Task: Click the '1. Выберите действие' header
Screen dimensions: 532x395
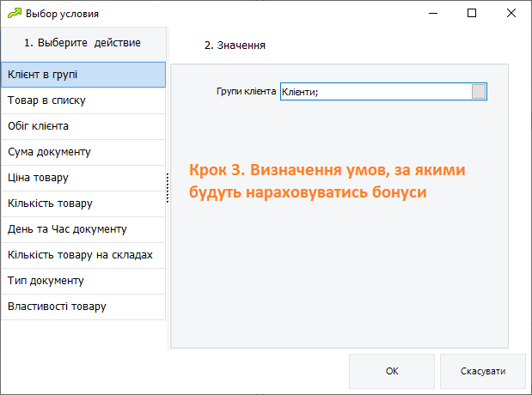Action: click(83, 43)
